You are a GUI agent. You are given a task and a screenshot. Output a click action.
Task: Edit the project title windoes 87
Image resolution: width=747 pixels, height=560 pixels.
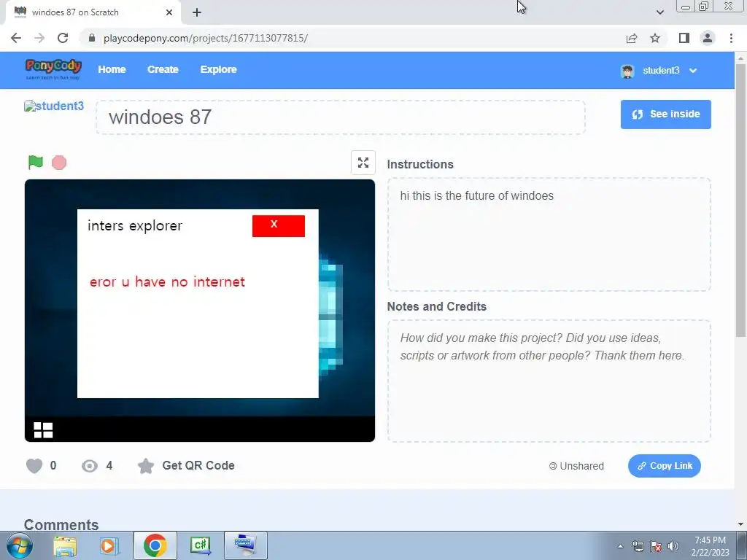pos(341,117)
